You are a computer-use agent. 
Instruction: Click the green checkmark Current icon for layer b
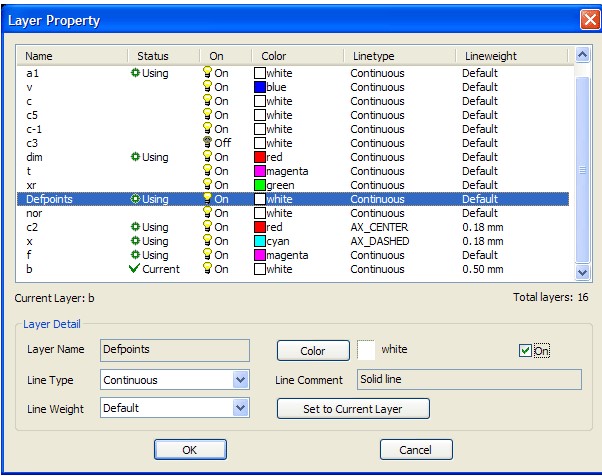tap(135, 269)
